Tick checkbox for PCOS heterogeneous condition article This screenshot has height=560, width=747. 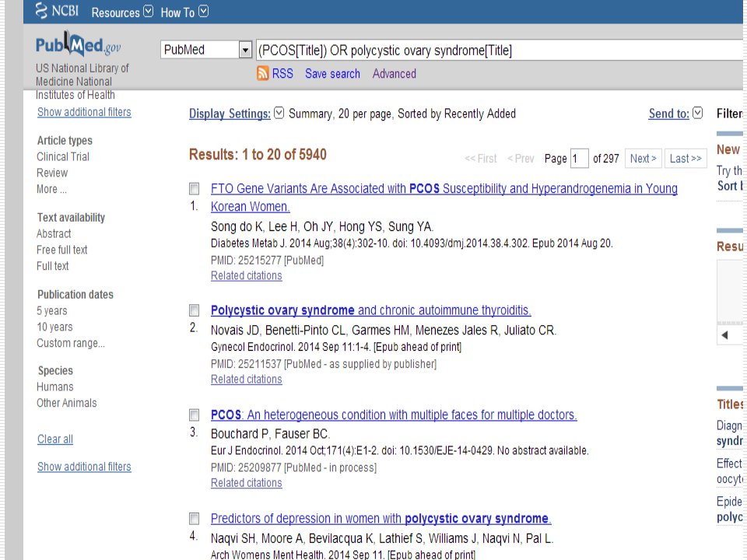[x=195, y=415]
